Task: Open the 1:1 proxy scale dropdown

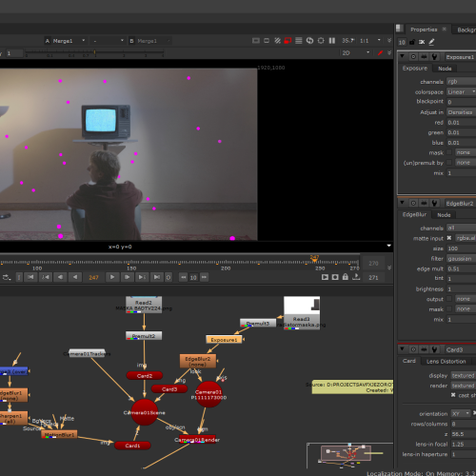Action: click(369, 41)
